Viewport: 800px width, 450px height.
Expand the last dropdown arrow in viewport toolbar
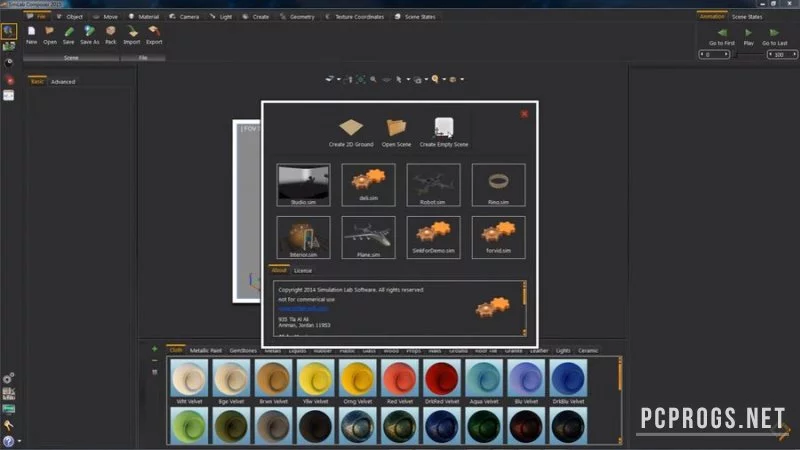462,80
